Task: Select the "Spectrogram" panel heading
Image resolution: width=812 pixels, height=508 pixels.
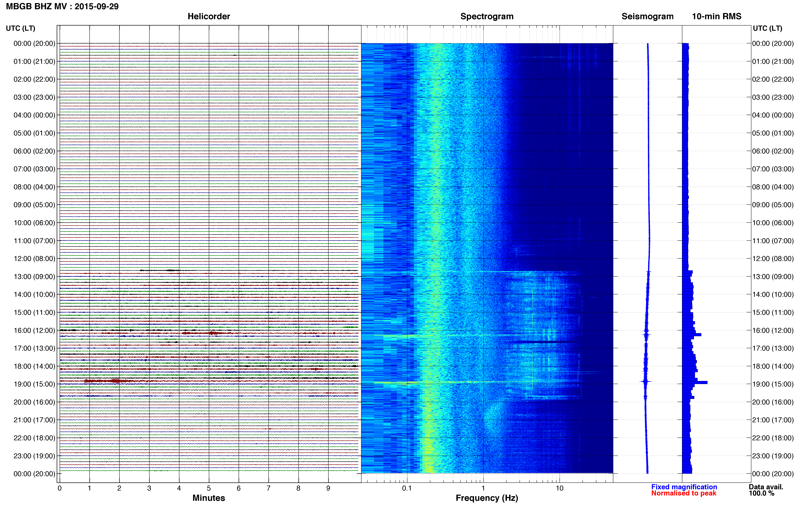Action: (x=487, y=16)
